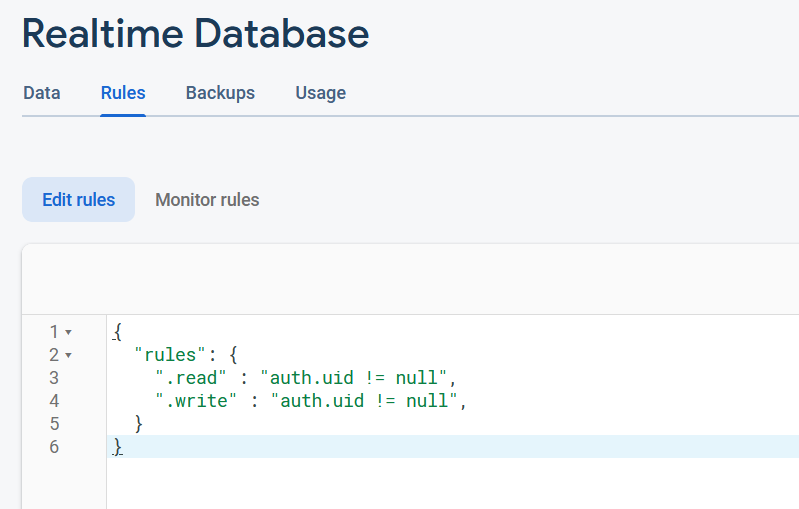Image resolution: width=799 pixels, height=509 pixels.
Task: Select the Rules tab
Action: coord(123,93)
